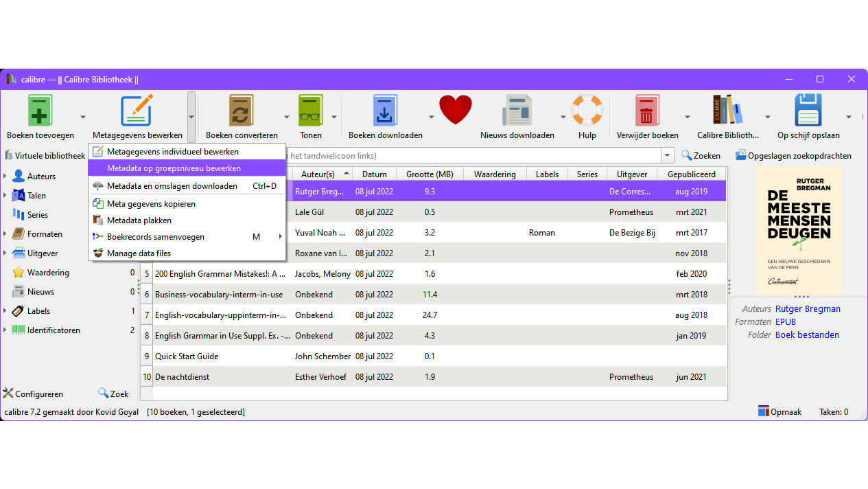Select Waardering in the tag browser
Image resolution: width=868 pixels, height=489 pixels.
coord(48,273)
